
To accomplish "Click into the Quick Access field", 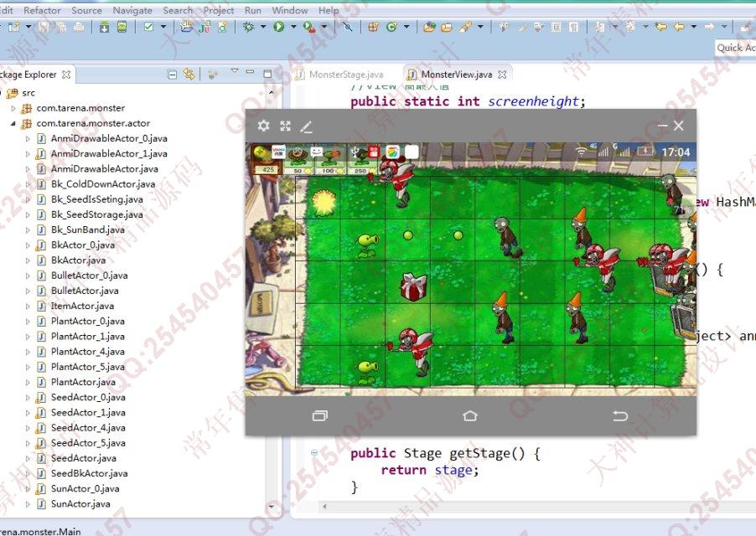I will click(x=735, y=48).
